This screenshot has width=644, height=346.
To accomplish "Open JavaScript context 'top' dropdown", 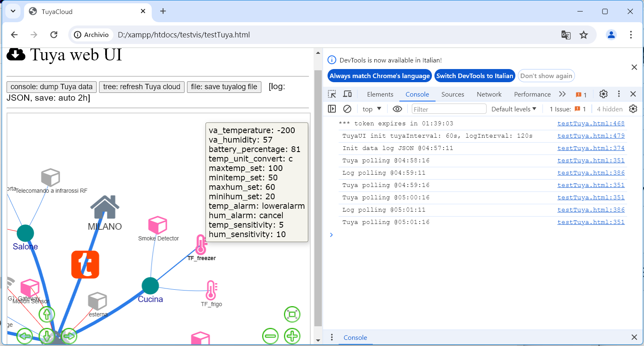I will (x=372, y=109).
